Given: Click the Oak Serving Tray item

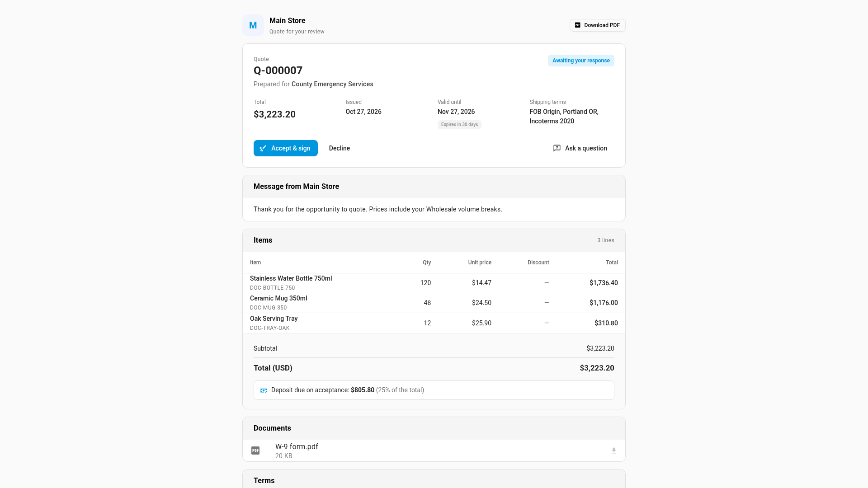Looking at the screenshot, I should (274, 319).
